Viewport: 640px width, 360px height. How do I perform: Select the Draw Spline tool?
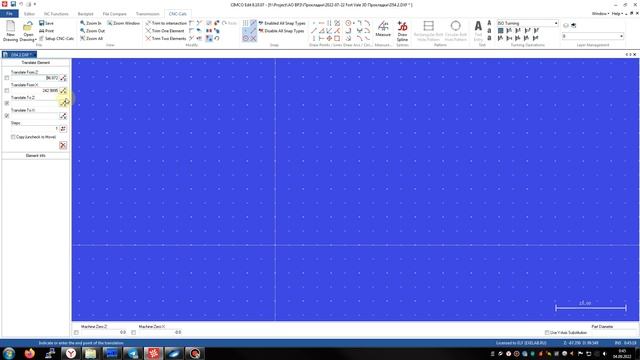pos(402,31)
